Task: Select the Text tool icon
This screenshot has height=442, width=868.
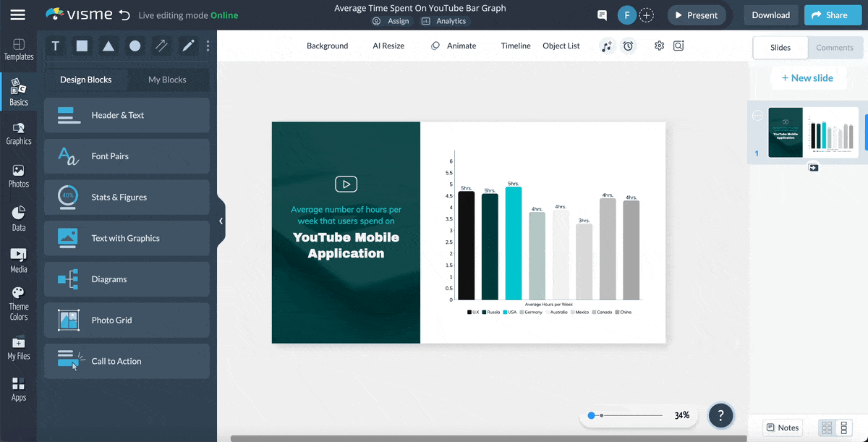Action: [x=56, y=46]
